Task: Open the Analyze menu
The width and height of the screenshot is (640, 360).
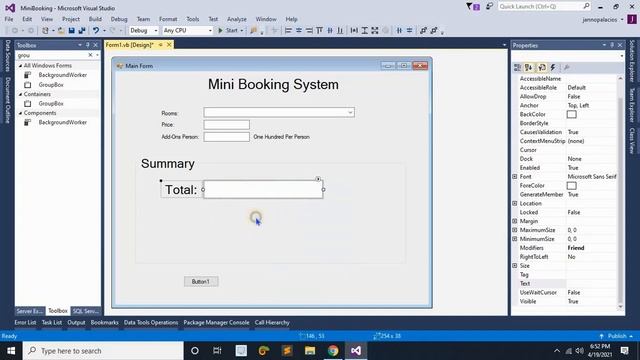Action: [x=237, y=19]
